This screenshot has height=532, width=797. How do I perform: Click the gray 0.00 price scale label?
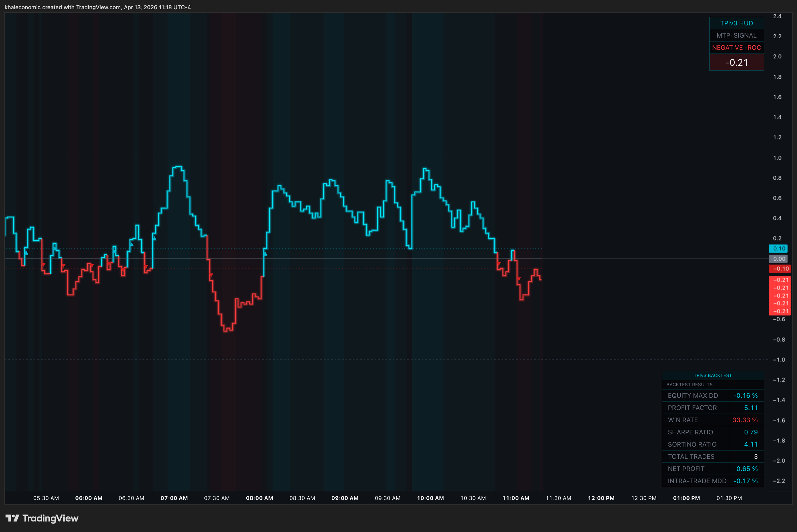pyautogui.click(x=778, y=259)
